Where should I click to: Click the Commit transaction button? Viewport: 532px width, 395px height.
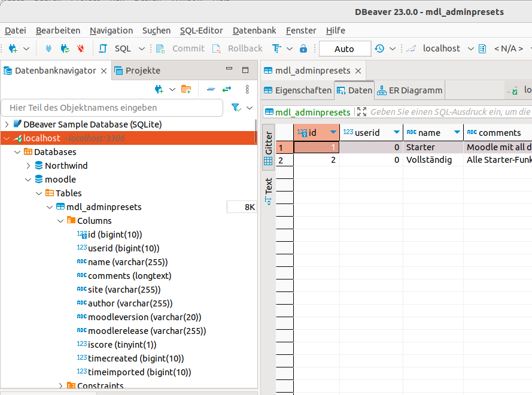click(180, 48)
